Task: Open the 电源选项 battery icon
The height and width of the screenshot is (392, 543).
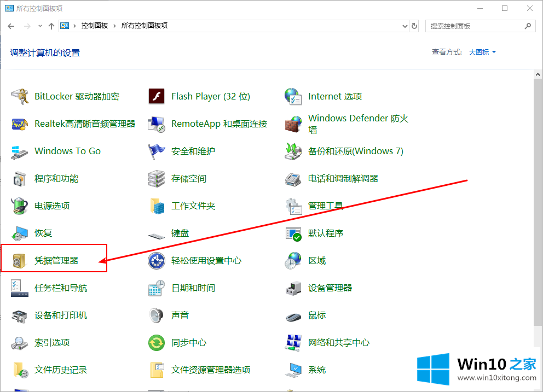Action: click(20, 206)
